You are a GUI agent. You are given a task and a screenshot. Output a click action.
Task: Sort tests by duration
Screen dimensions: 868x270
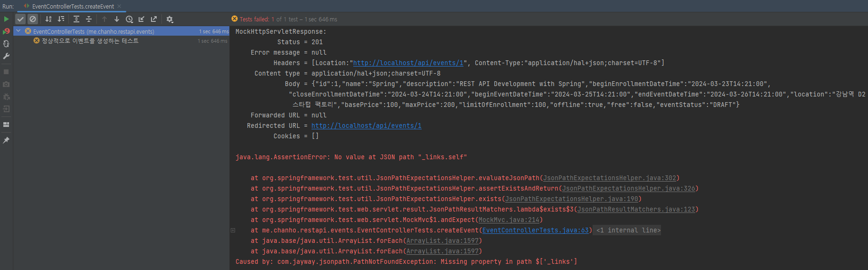(61, 19)
